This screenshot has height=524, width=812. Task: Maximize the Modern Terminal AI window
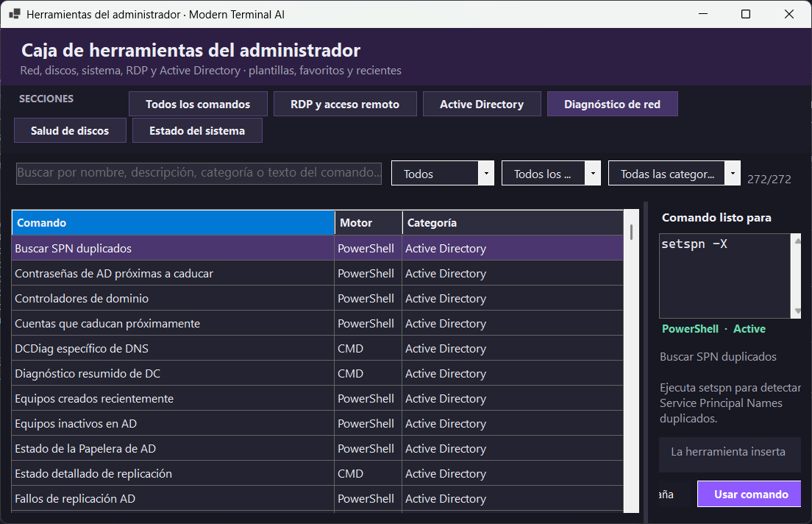746,14
